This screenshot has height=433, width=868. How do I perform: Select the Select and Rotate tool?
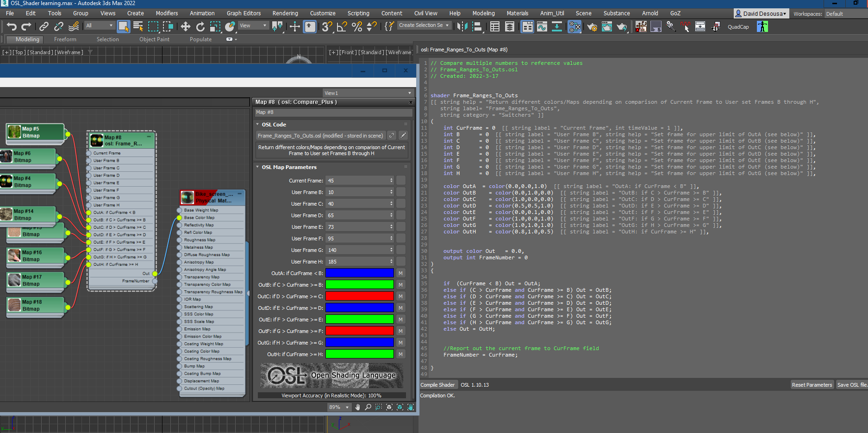200,26
